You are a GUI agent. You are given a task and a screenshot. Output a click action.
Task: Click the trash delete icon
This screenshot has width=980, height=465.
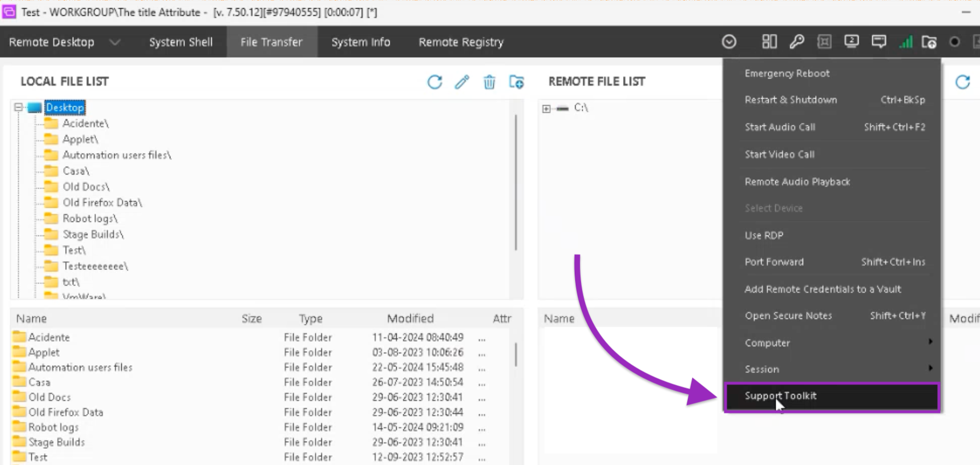489,82
